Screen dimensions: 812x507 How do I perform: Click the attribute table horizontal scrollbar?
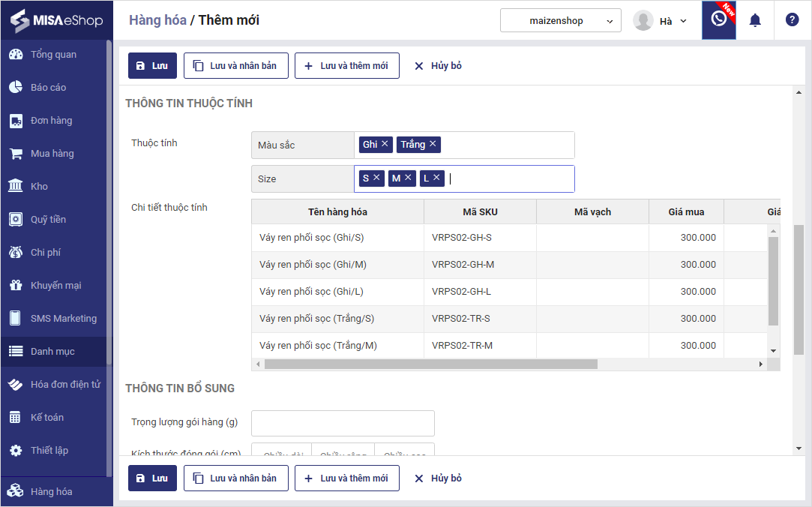pos(431,364)
